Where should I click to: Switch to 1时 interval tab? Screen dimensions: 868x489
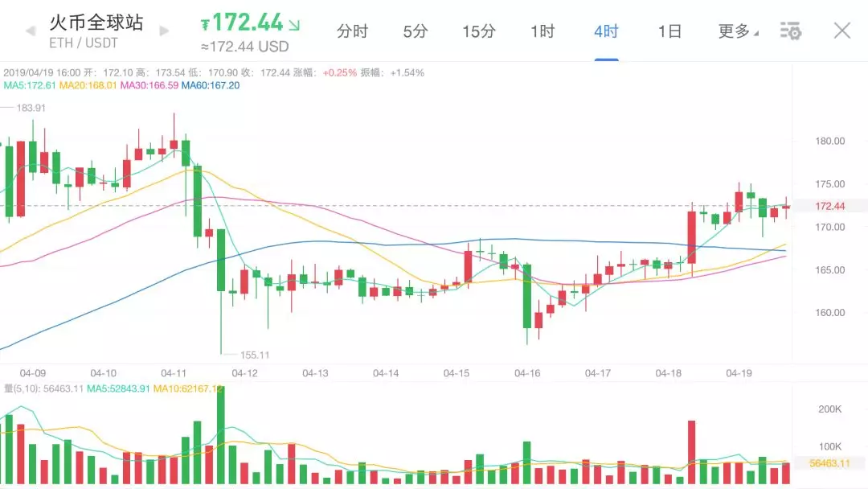(542, 31)
